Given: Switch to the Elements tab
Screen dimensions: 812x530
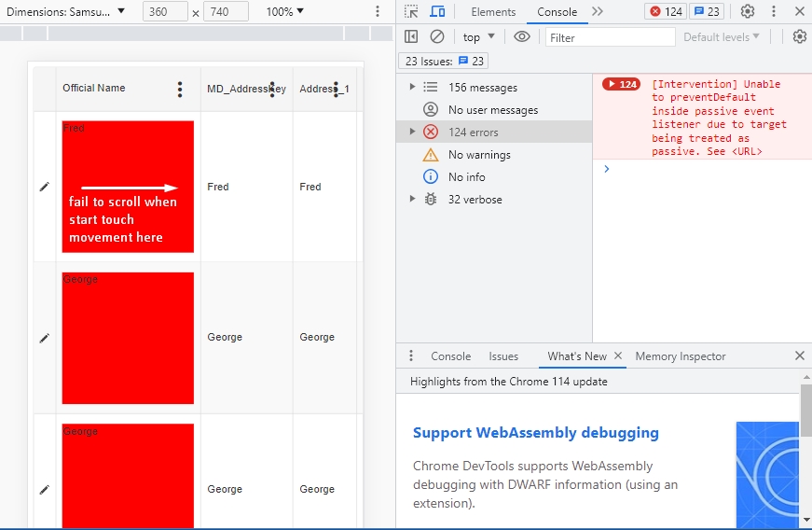Looking at the screenshot, I should coord(493,12).
